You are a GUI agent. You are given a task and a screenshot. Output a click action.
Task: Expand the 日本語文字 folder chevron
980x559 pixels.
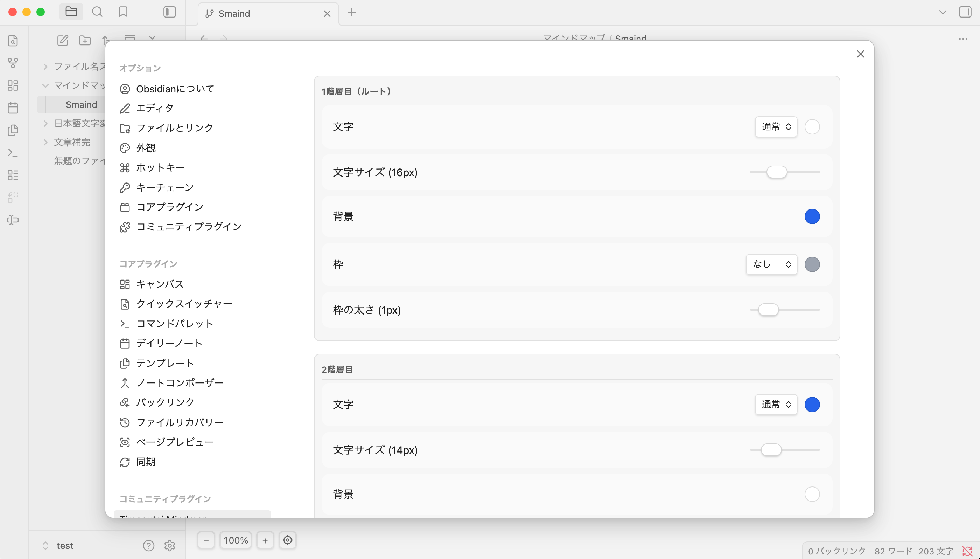coord(45,123)
